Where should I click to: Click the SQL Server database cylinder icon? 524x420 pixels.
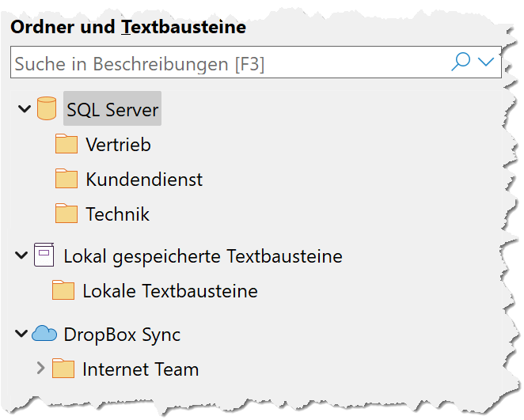[x=47, y=108]
